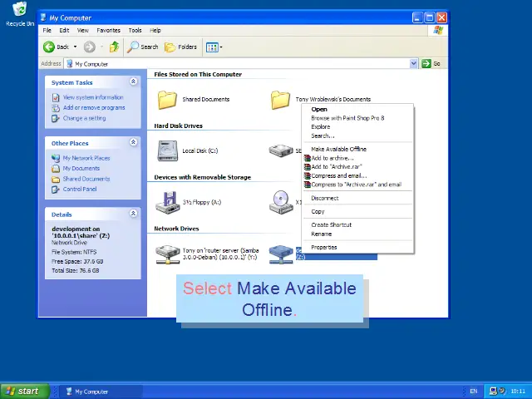Click the Up folder toolbar icon
This screenshot has height=399, width=532.
pyautogui.click(x=114, y=47)
